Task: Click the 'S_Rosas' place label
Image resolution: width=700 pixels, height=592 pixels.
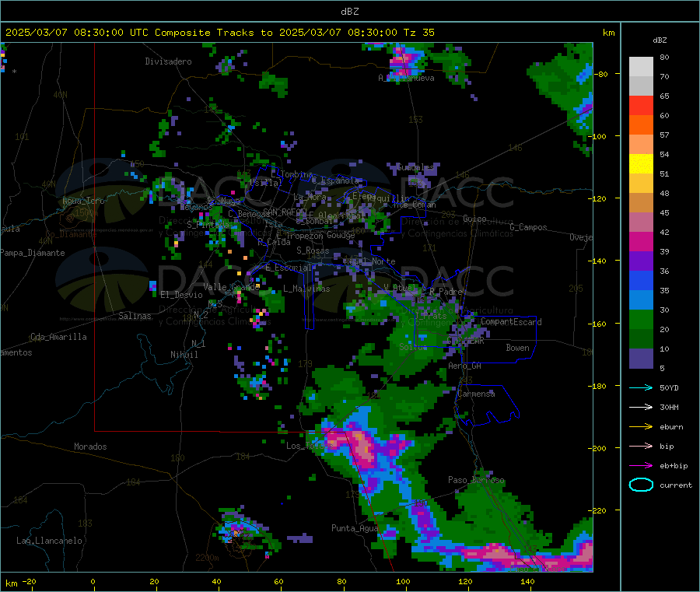Action: coord(313,251)
